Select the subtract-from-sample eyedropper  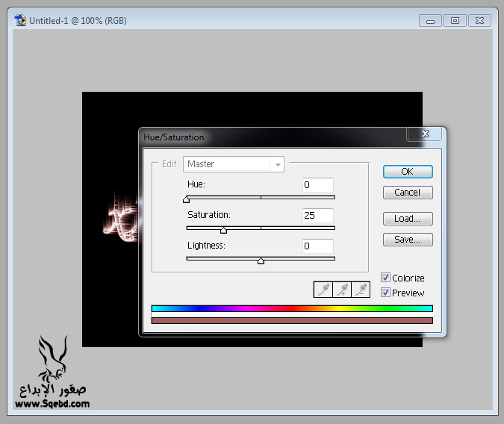tap(361, 290)
